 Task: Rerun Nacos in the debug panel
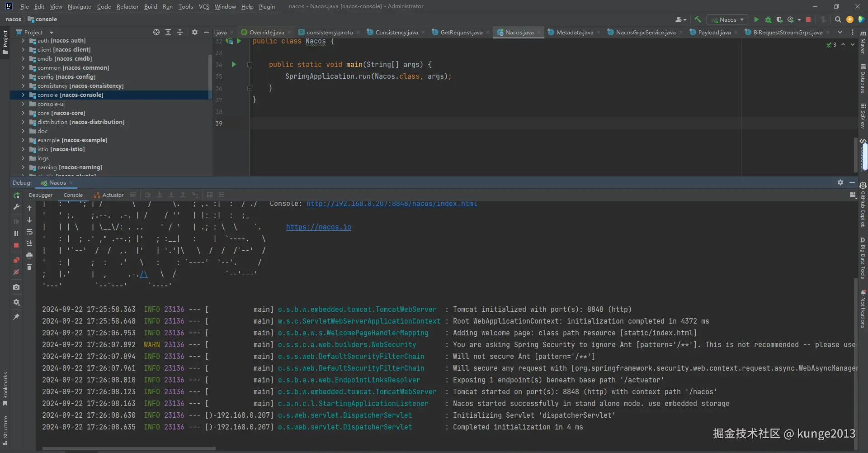(x=16, y=196)
